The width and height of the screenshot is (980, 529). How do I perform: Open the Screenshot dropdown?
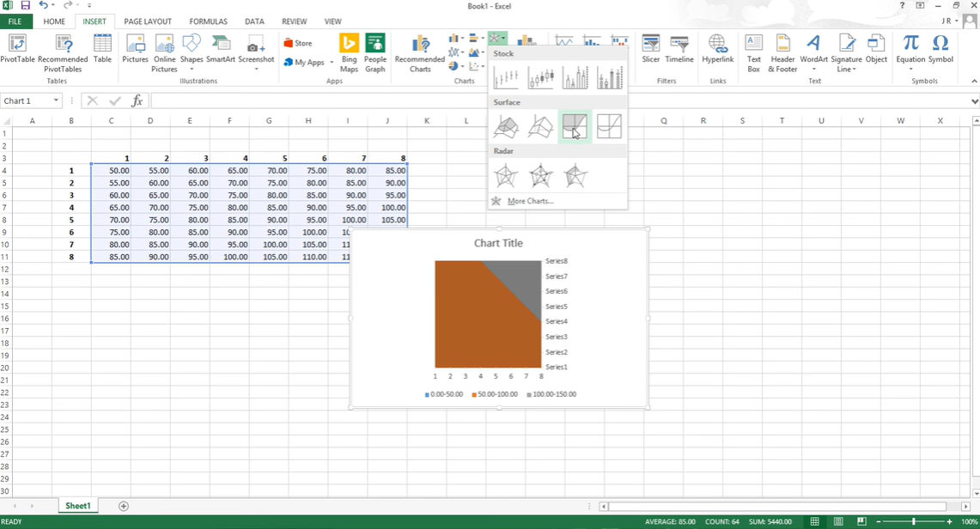coord(256,52)
